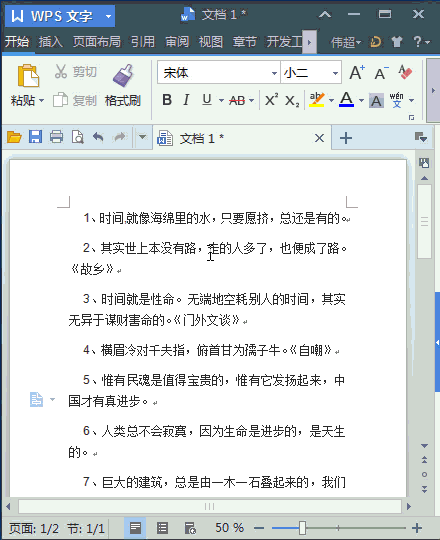Apply blue font color
This screenshot has width=440, height=540.
coord(346,100)
